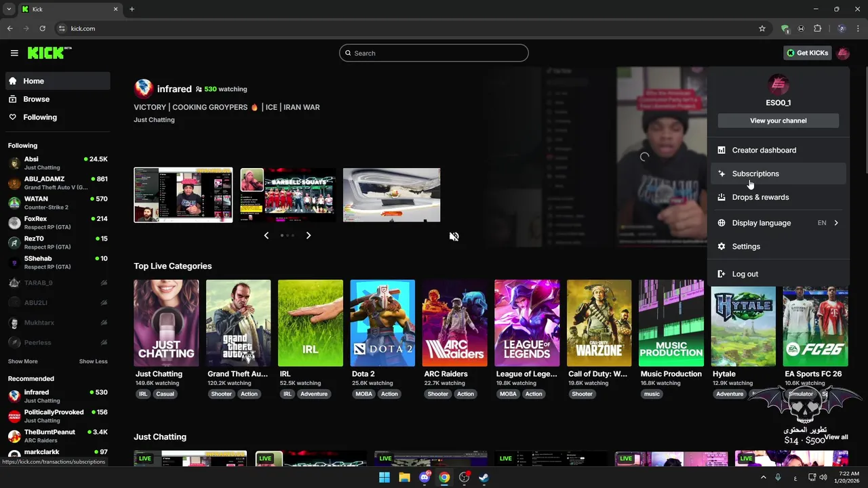Click the Home icon in sidebar
Screen dimensions: 868x488
coord(13,81)
